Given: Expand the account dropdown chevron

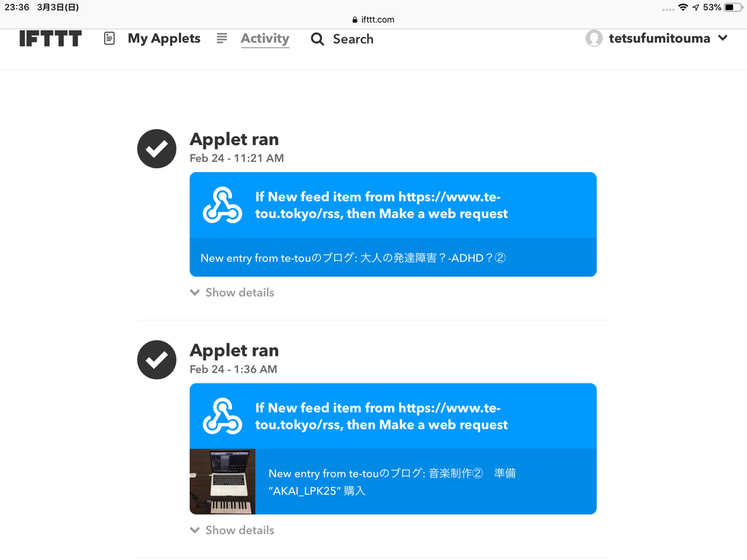Looking at the screenshot, I should click(723, 38).
